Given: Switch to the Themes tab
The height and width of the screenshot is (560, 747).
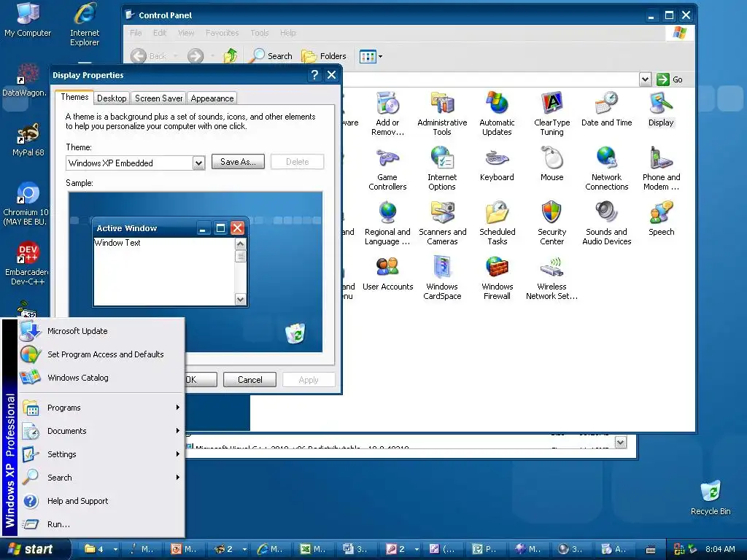Looking at the screenshot, I should (x=74, y=97).
